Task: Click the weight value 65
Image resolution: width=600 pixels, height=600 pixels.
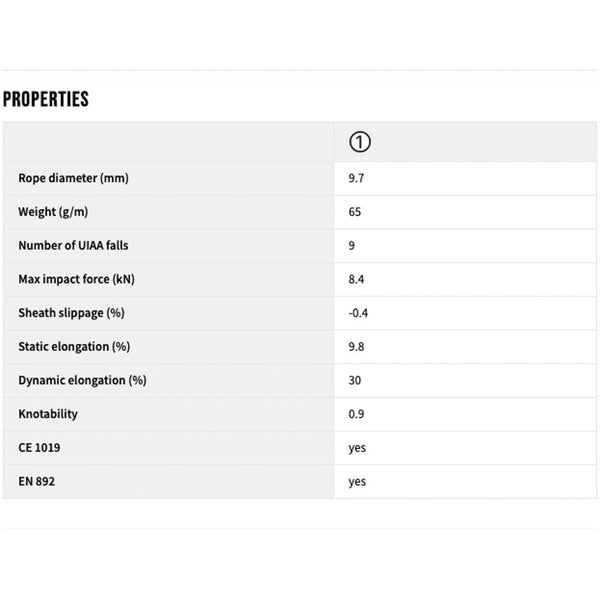Action: pyautogui.click(x=355, y=212)
